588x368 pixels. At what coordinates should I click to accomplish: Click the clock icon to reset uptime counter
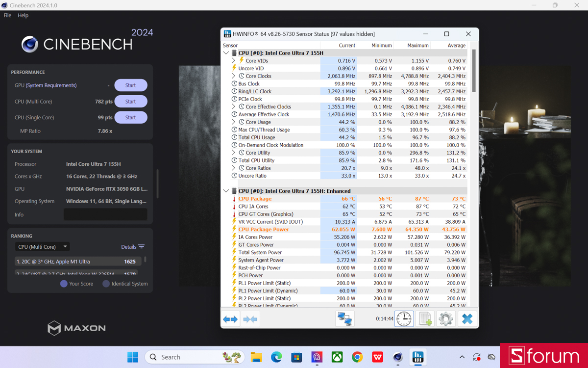(x=404, y=318)
